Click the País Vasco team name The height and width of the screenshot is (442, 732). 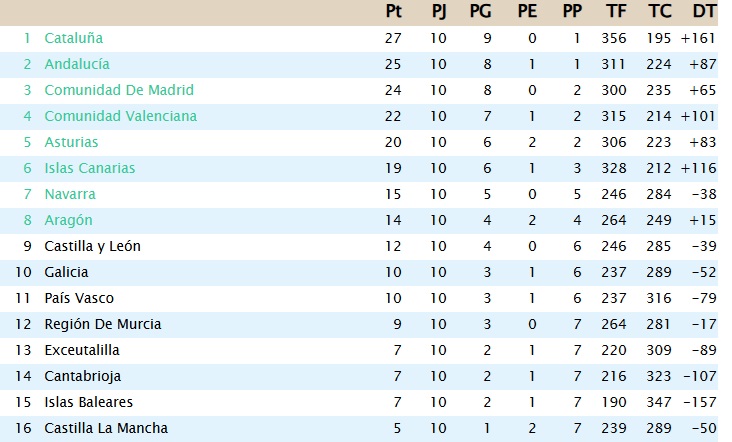click(79, 298)
